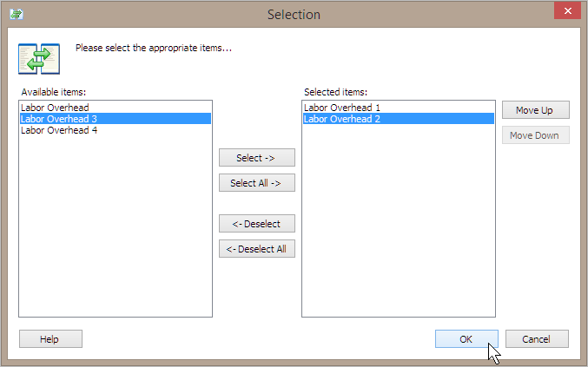The image size is (588, 367).
Task: Select 'Labor Overhead' in Available items
Action: [55, 108]
